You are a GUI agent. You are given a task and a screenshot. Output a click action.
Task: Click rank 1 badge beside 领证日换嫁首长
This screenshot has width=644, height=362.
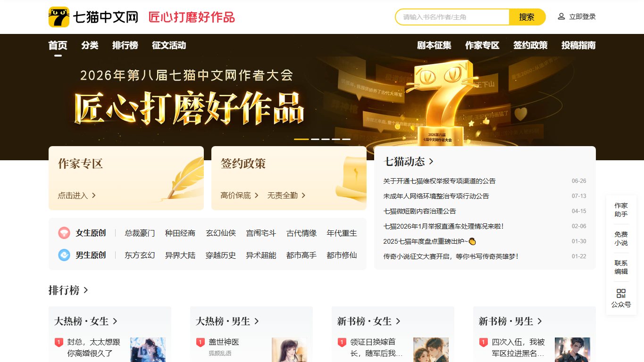342,342
